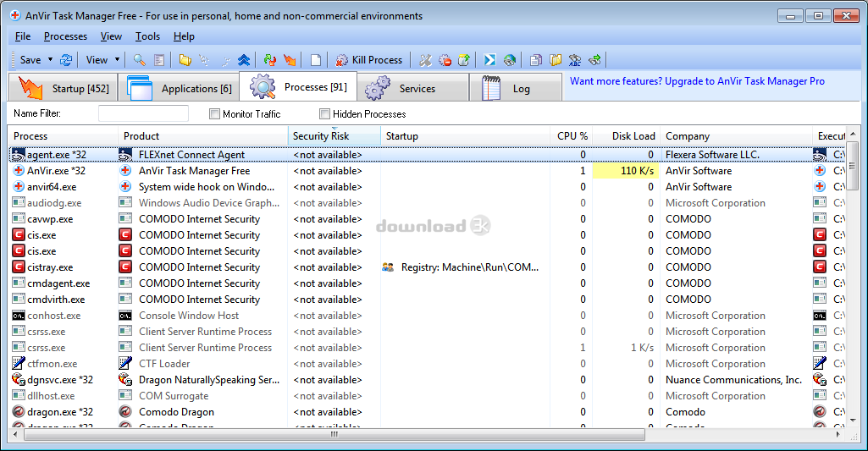Click the gear with red stop icon
Viewport: 868px width, 451px height.
point(445,60)
